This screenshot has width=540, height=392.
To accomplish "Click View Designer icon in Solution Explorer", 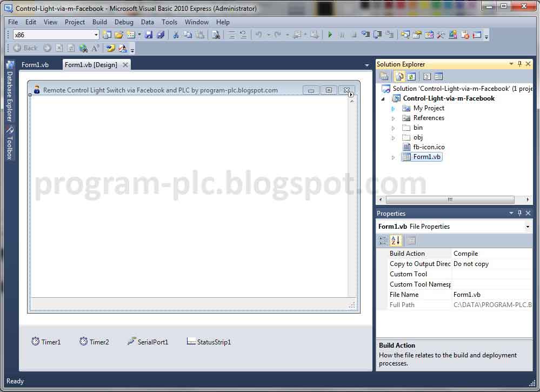I will (438, 76).
